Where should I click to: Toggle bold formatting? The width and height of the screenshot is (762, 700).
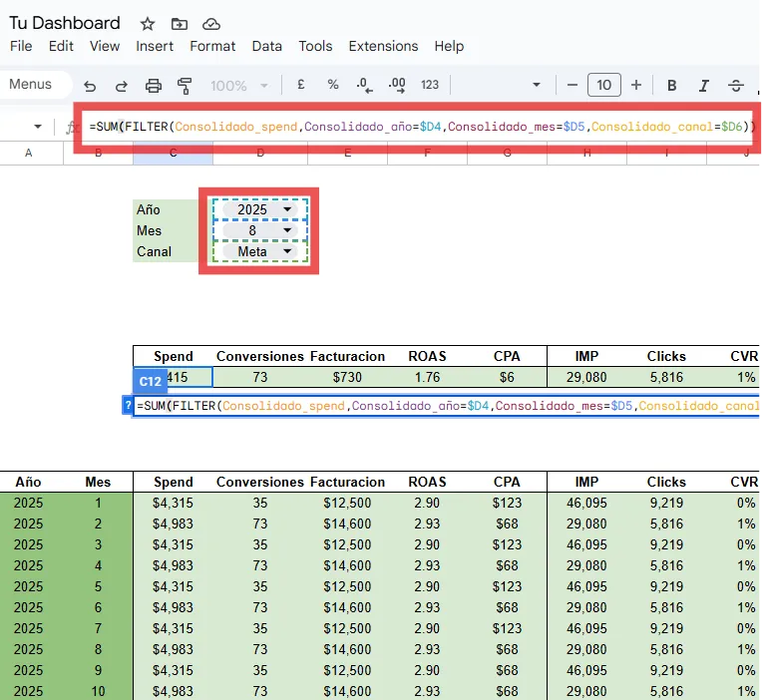tap(672, 86)
